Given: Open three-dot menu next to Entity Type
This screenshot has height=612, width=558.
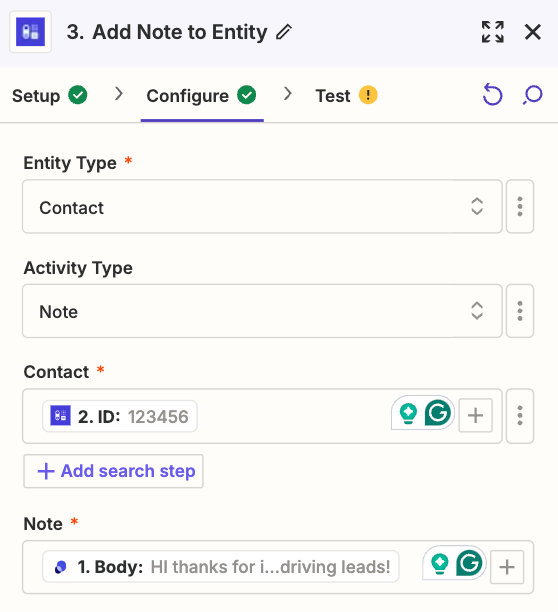Looking at the screenshot, I should pyautogui.click(x=520, y=206).
